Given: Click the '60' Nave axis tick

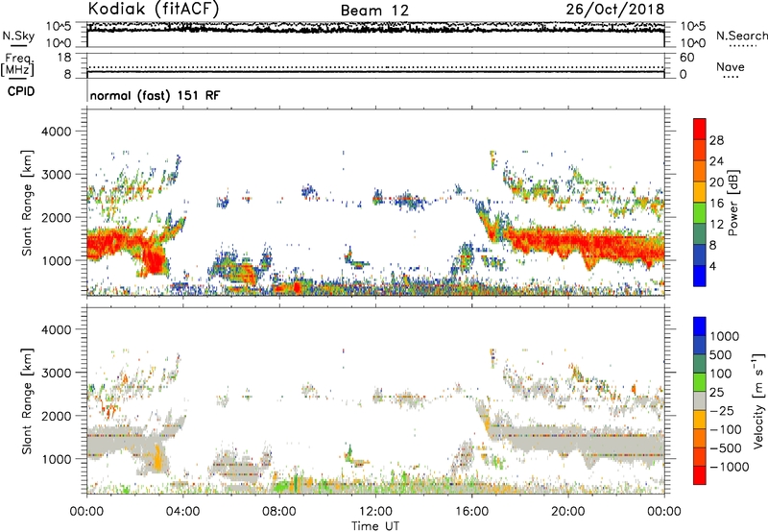Looking at the screenshot, I should [686, 57].
